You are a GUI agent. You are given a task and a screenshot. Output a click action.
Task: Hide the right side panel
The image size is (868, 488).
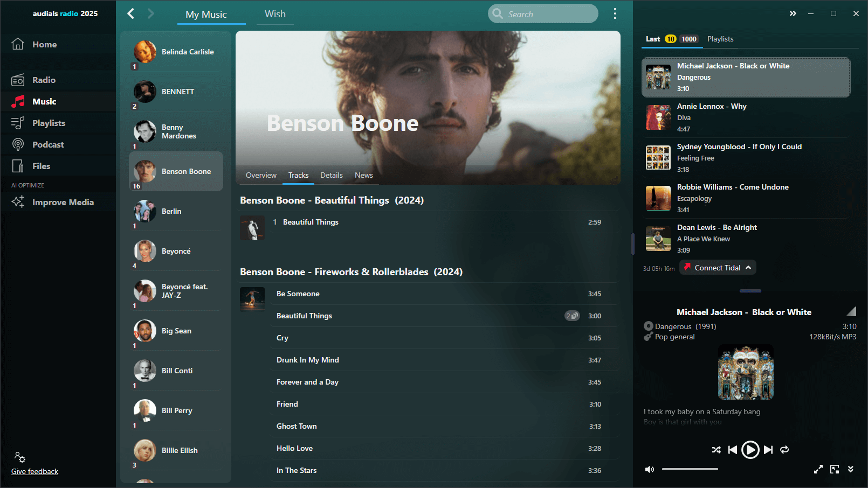click(x=793, y=13)
